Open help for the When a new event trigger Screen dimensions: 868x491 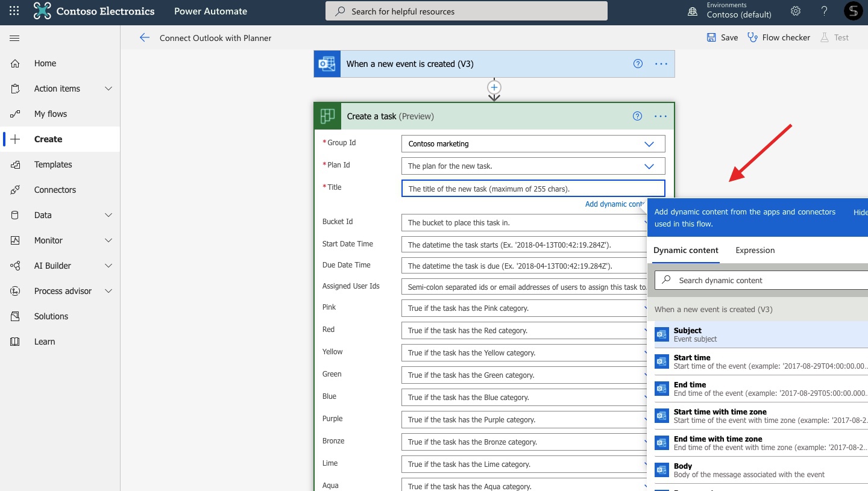[x=638, y=64]
